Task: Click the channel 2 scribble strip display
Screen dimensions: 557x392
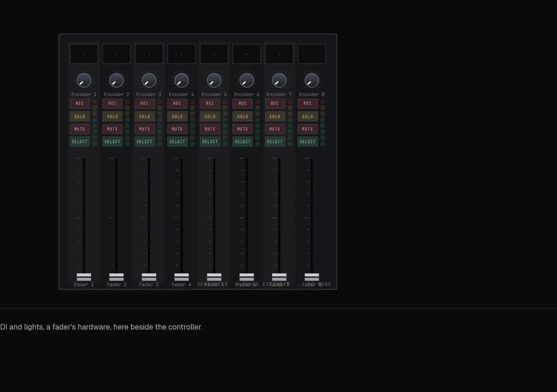Action: point(117,54)
